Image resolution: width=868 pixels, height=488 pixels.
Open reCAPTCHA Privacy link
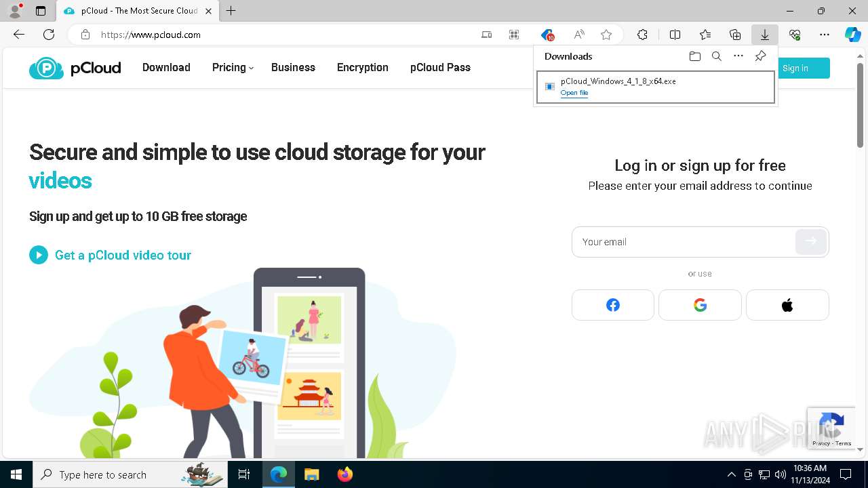[x=821, y=443]
